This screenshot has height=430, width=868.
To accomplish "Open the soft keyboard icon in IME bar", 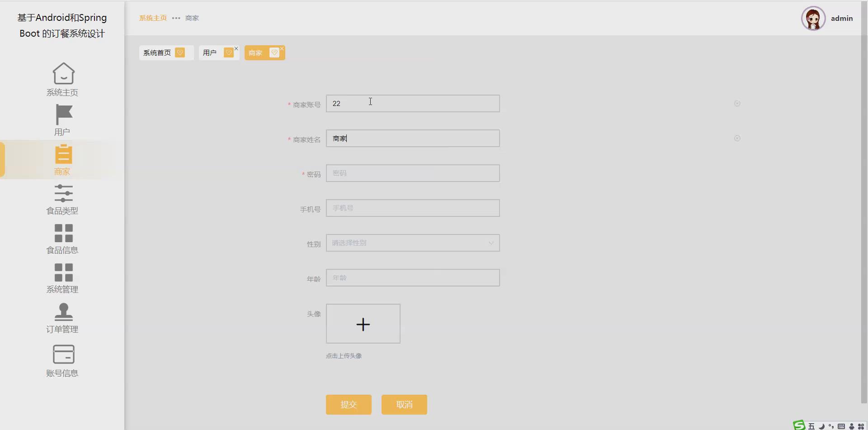I will pyautogui.click(x=841, y=426).
